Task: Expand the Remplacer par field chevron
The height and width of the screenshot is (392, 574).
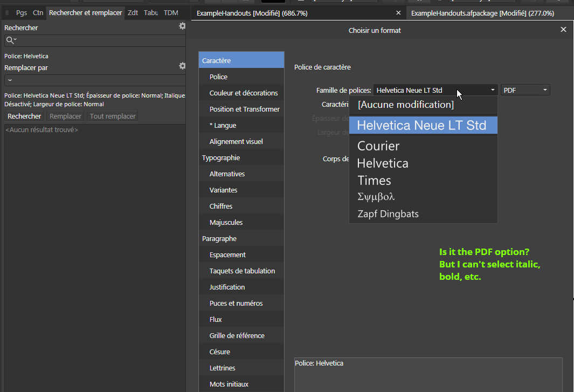Action: coord(10,80)
